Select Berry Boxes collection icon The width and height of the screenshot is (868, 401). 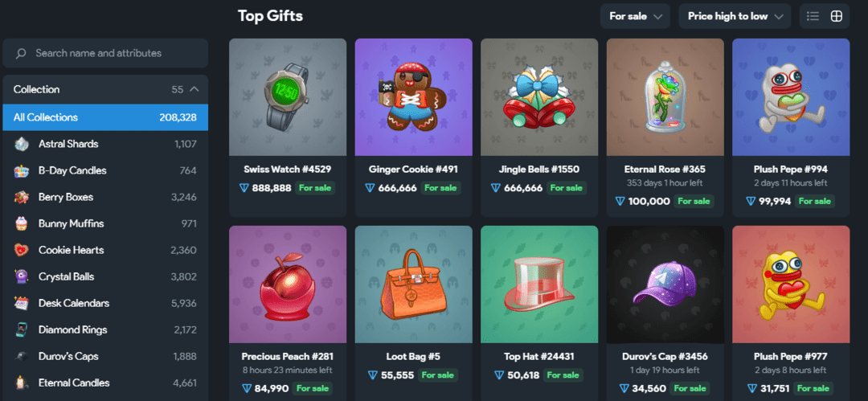click(21, 197)
